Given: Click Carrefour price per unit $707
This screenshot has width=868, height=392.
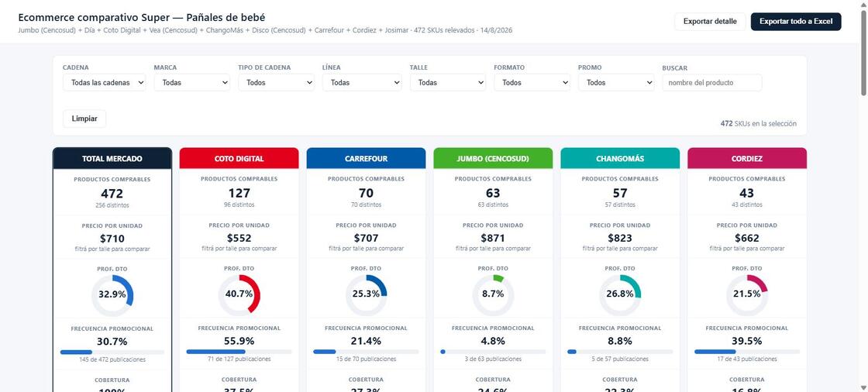Looking at the screenshot, I should point(366,238).
